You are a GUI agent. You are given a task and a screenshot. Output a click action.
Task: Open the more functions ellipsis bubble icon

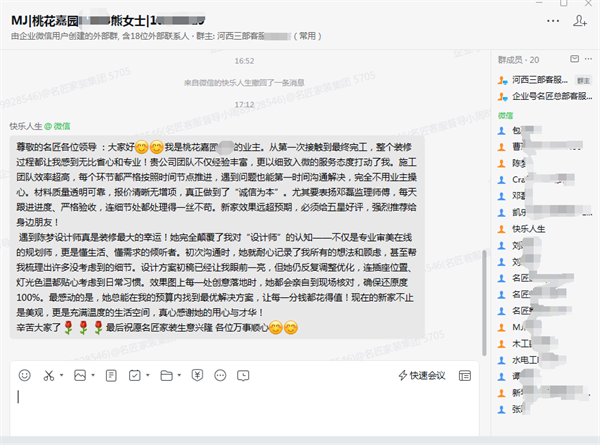220,375
